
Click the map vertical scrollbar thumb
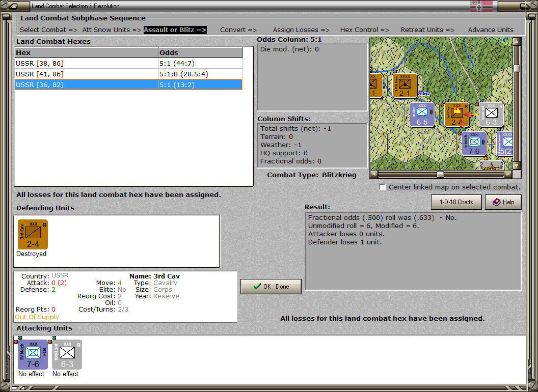(517, 68)
